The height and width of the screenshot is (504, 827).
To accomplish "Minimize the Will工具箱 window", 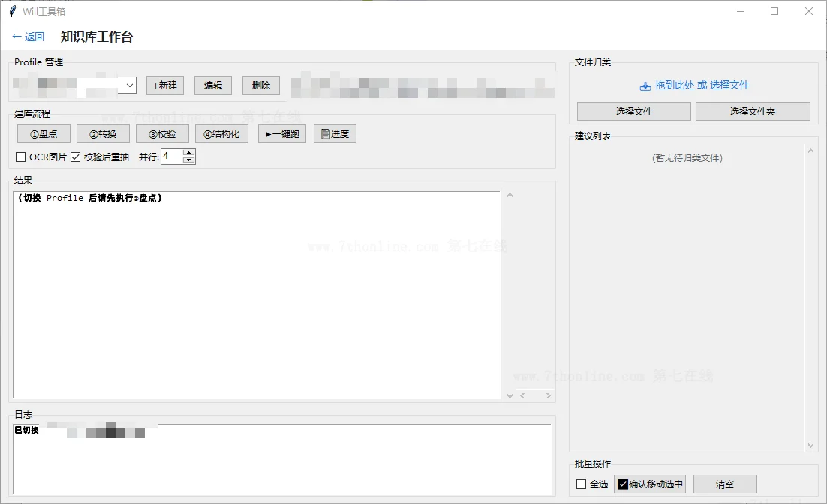I will tap(741, 11).
